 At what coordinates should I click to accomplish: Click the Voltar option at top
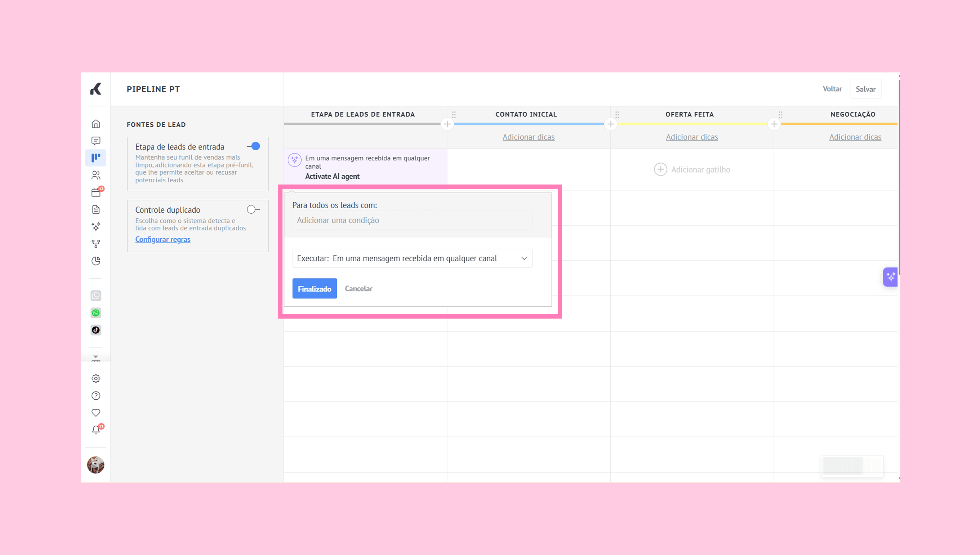832,89
